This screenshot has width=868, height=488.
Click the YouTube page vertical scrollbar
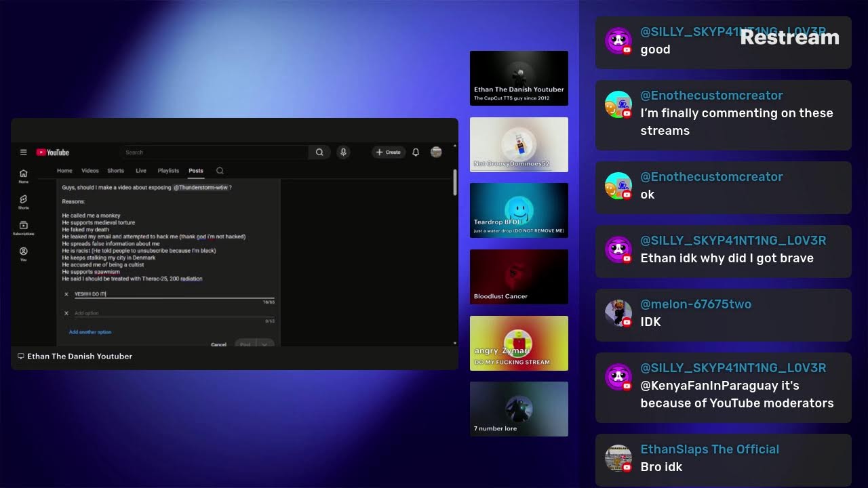454,183
